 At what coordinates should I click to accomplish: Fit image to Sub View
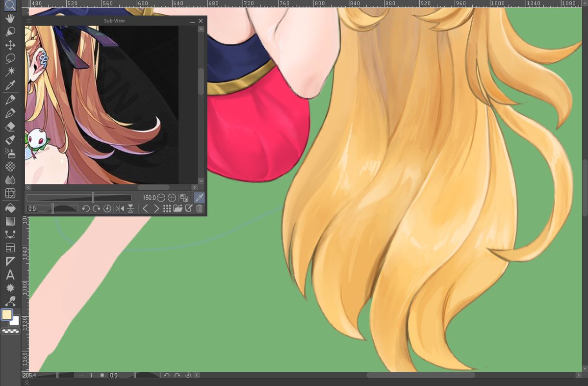click(184, 198)
